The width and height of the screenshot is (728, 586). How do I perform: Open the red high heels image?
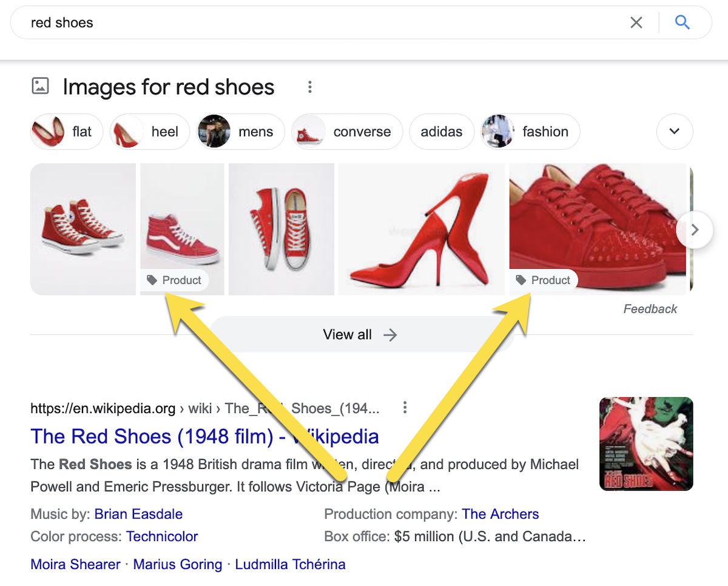(x=421, y=229)
